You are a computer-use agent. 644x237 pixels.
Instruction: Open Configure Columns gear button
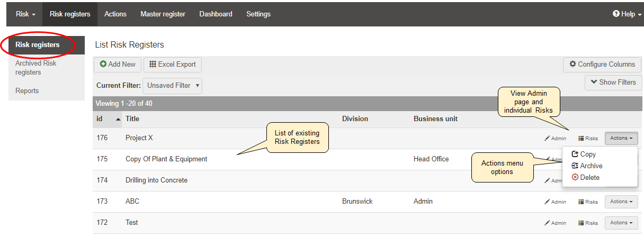pyautogui.click(x=602, y=65)
